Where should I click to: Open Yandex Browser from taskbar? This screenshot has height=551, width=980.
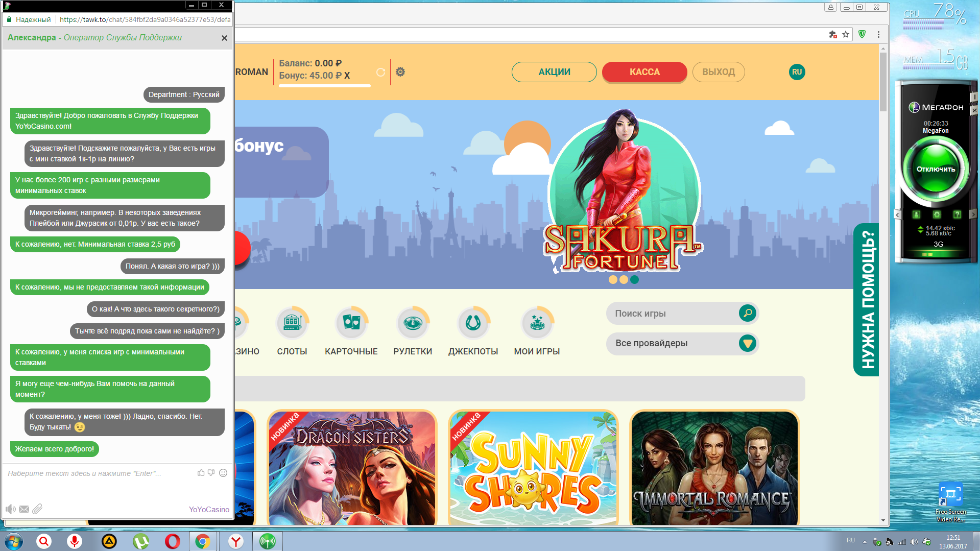[236, 541]
